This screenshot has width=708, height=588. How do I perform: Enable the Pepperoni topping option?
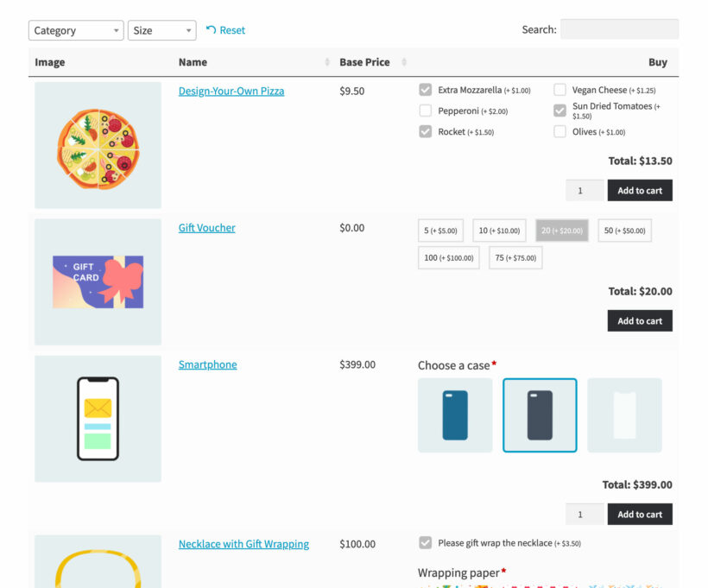425,111
